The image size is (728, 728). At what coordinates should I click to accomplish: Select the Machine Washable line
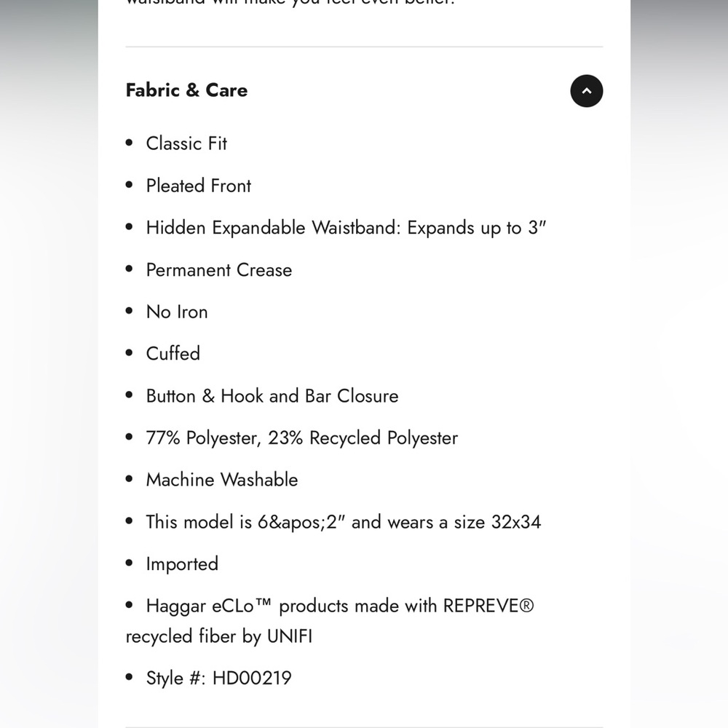[222, 480]
